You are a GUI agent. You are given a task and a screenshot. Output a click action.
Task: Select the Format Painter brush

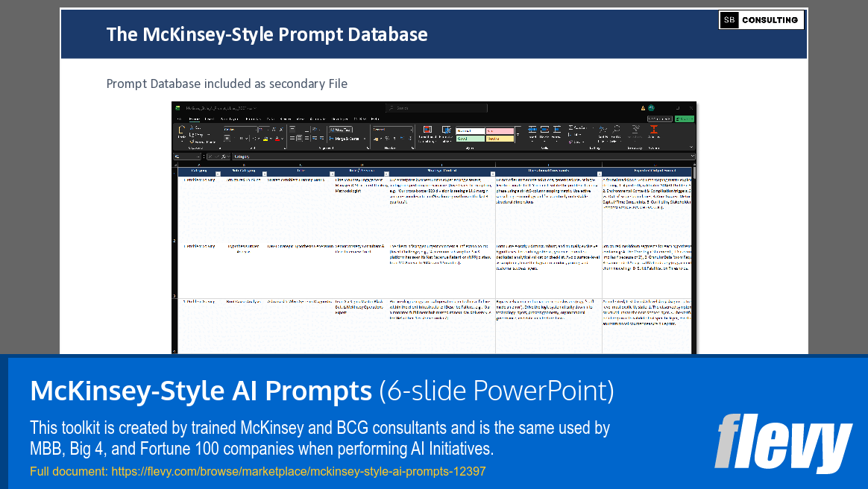pyautogui.click(x=192, y=142)
